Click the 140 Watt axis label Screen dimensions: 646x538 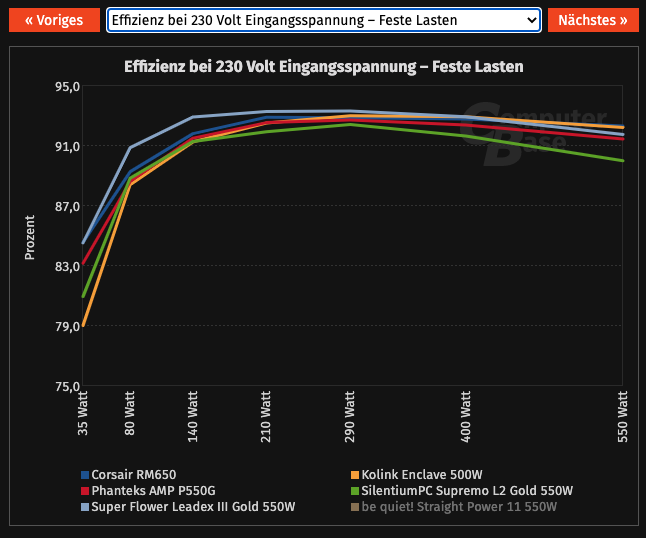click(193, 417)
